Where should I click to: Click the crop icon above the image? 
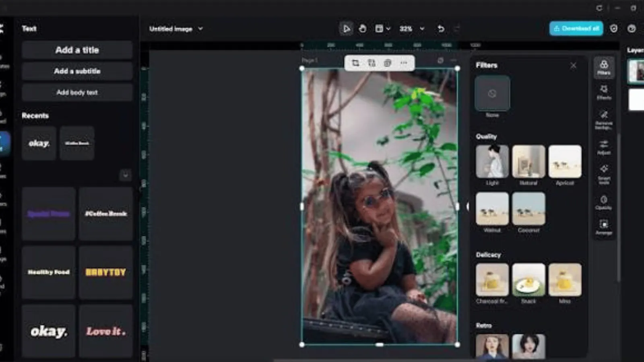point(355,63)
